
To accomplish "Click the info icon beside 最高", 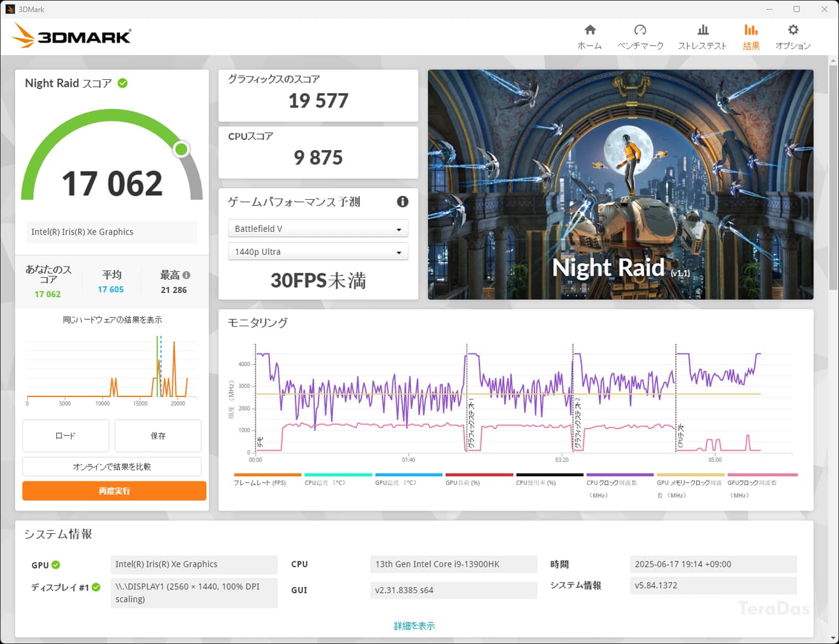I will coord(187,275).
